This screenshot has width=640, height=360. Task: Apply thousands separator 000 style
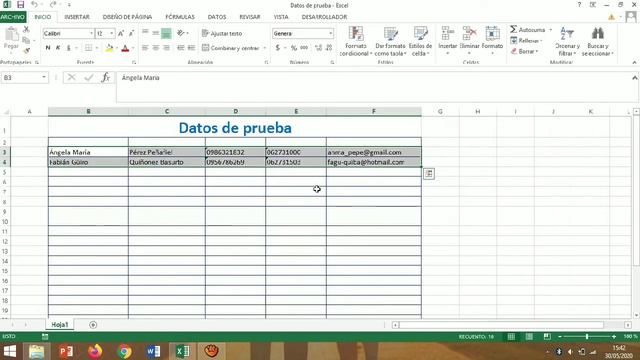[304, 48]
